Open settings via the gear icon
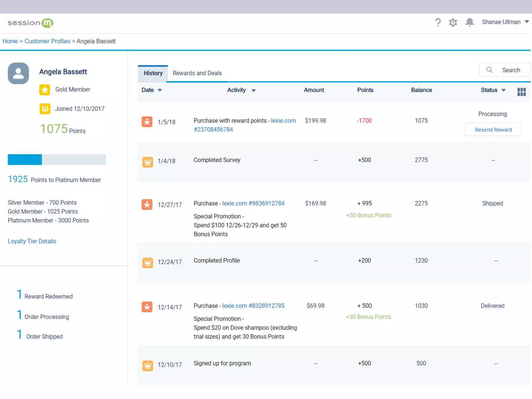 point(453,22)
